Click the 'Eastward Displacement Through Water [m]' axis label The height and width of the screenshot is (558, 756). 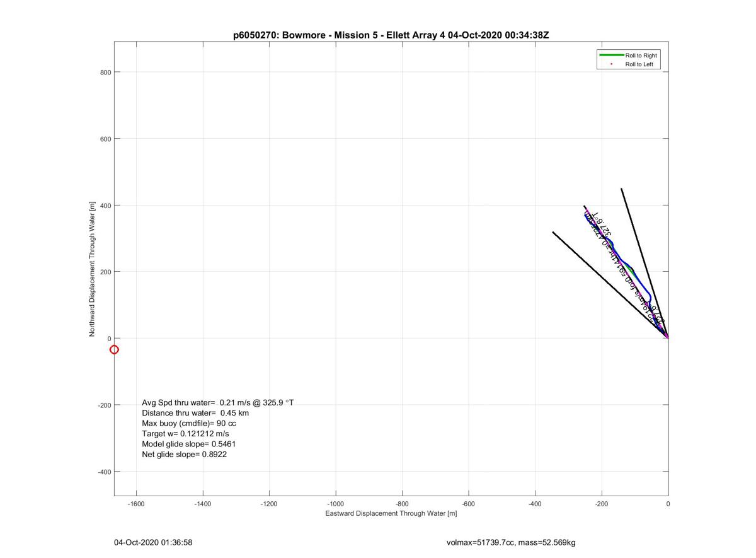coord(391,513)
